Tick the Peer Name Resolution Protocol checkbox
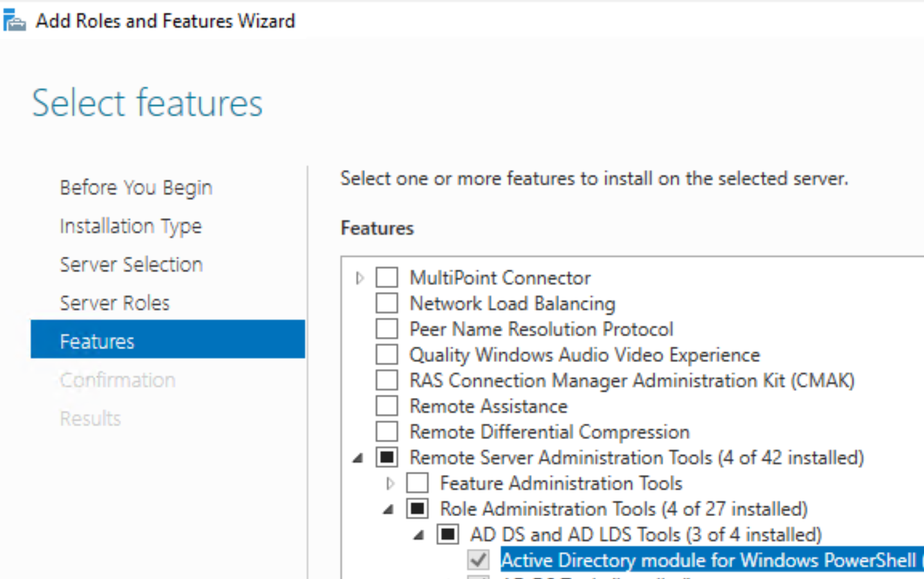Viewport: 924px width, 579px height. (386, 329)
